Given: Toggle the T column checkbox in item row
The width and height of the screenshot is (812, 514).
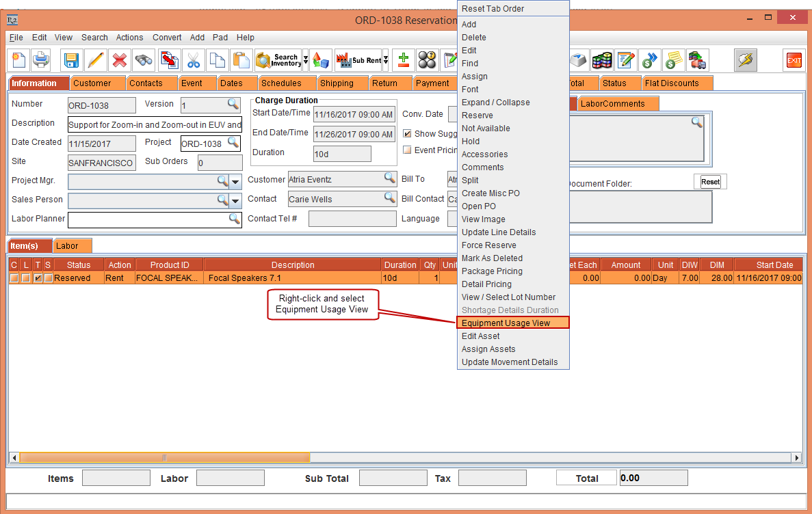Looking at the screenshot, I should [38, 278].
